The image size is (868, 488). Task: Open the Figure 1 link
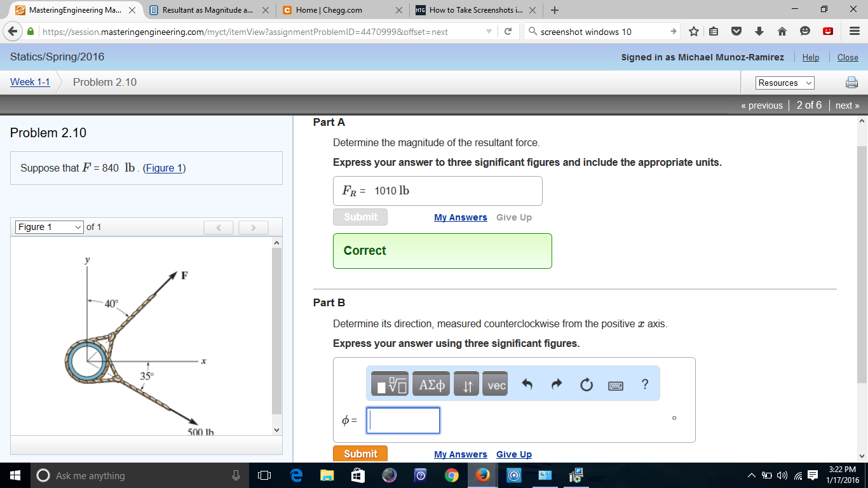coord(164,168)
